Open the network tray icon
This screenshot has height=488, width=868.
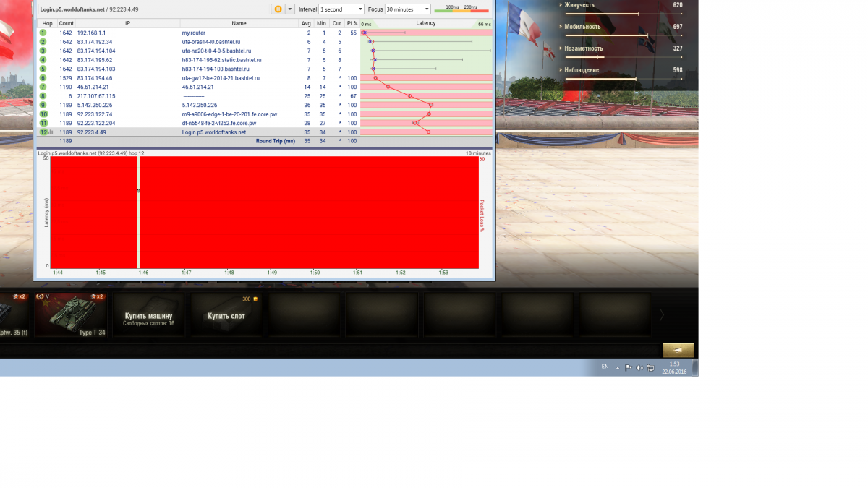[x=650, y=368]
